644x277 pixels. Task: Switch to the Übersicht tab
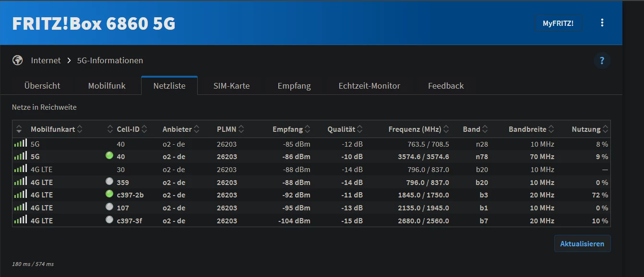point(42,86)
